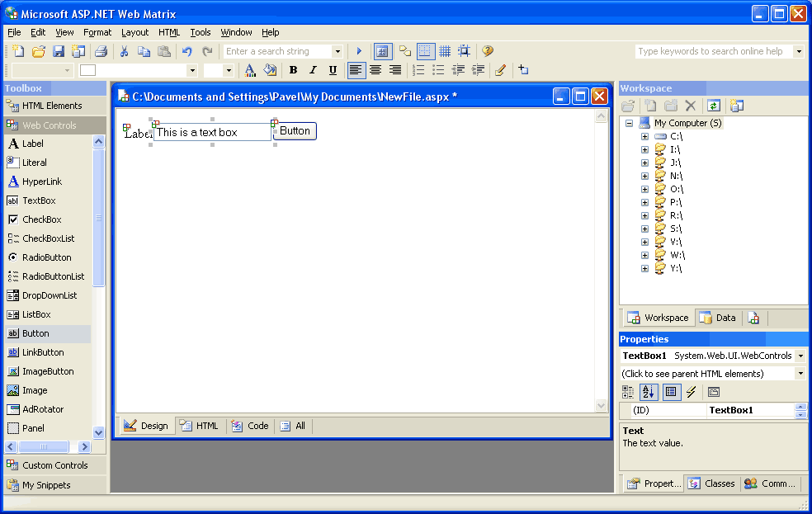Screen dimensions: 812x514
Task: Click the Refresh icon in Workspace panel
Action: click(713, 106)
